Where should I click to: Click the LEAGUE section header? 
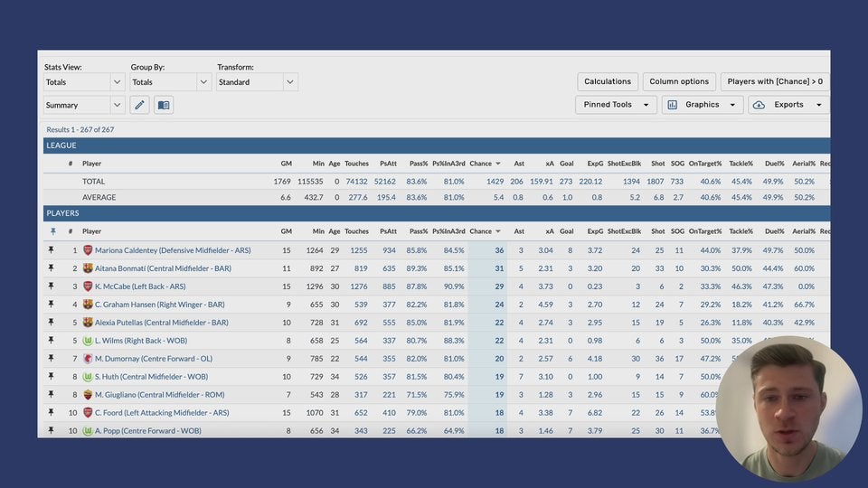point(437,145)
